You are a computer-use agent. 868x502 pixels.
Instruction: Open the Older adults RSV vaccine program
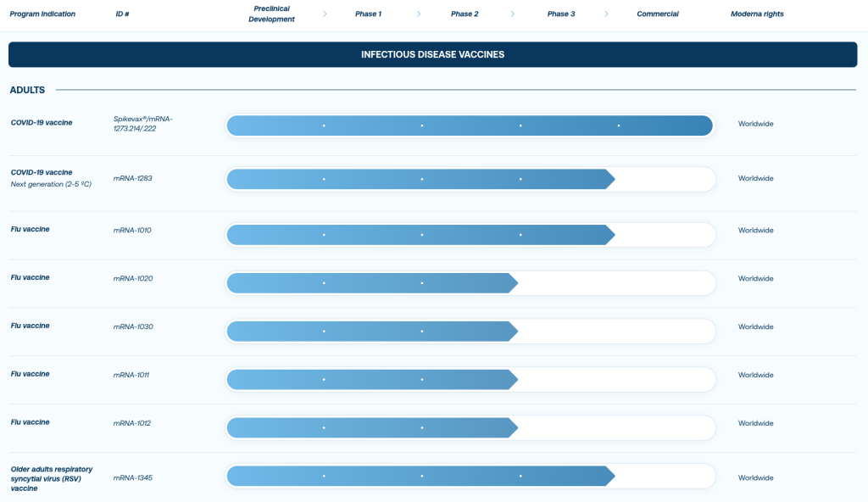point(51,478)
